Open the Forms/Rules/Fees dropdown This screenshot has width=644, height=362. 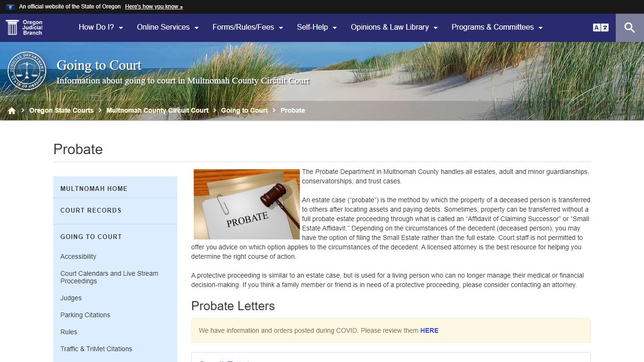(248, 27)
